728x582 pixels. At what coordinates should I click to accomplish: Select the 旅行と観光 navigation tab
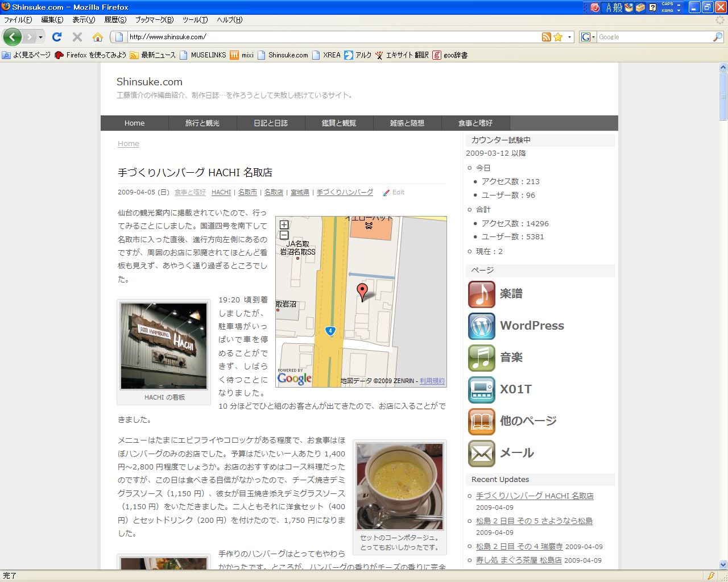[x=202, y=123]
